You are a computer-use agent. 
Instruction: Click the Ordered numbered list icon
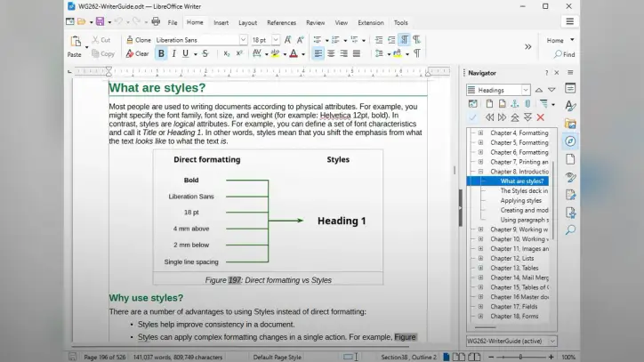[335, 40]
